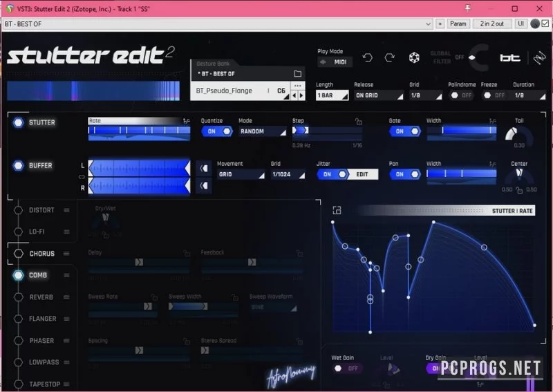553x392 pixels.
Task: Go to previous gesture arrow
Action: click(294, 95)
